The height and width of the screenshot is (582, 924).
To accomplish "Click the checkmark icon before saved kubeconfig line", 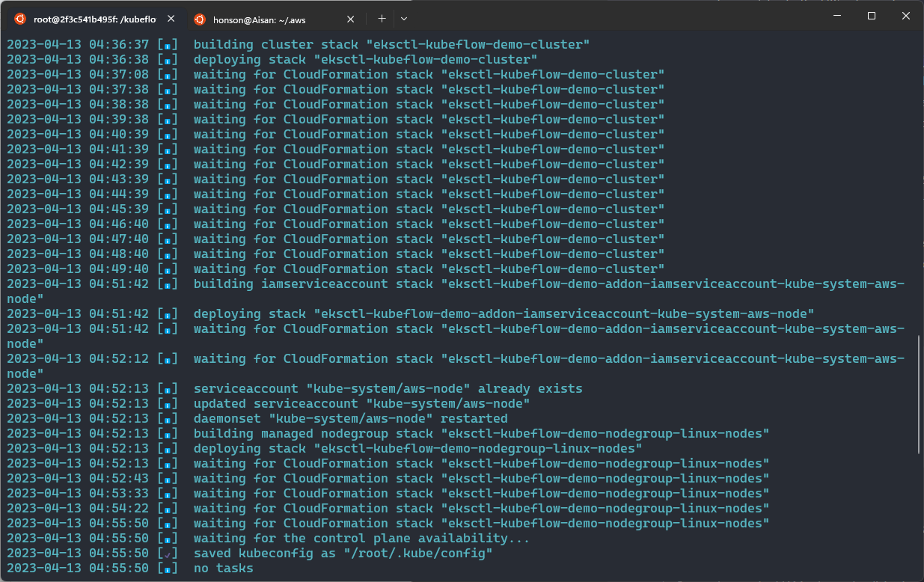I will (168, 554).
